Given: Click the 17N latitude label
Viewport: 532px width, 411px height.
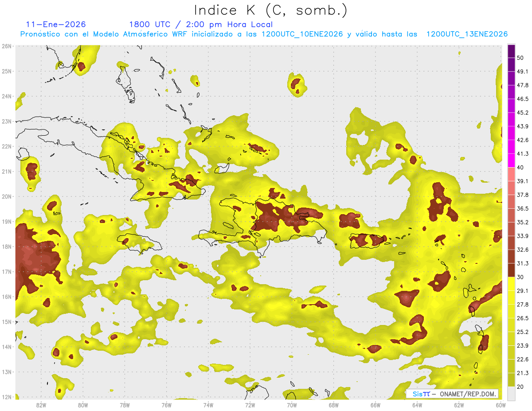Looking at the screenshot, I should 7,271.
